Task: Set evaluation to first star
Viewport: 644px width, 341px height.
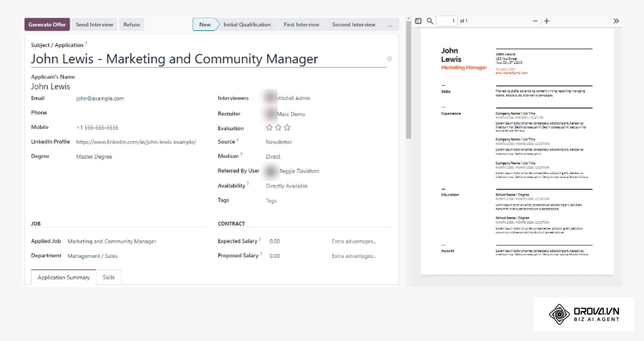Action: click(x=269, y=127)
